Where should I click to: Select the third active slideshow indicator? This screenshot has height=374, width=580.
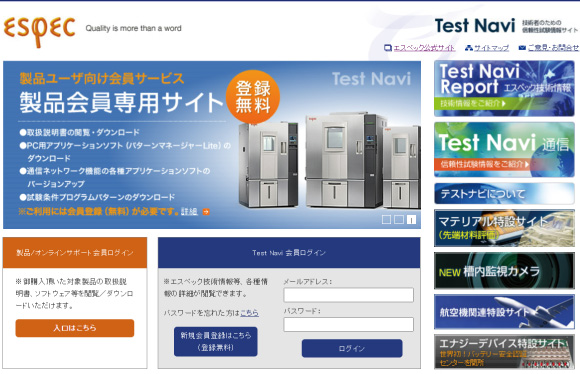point(411,220)
